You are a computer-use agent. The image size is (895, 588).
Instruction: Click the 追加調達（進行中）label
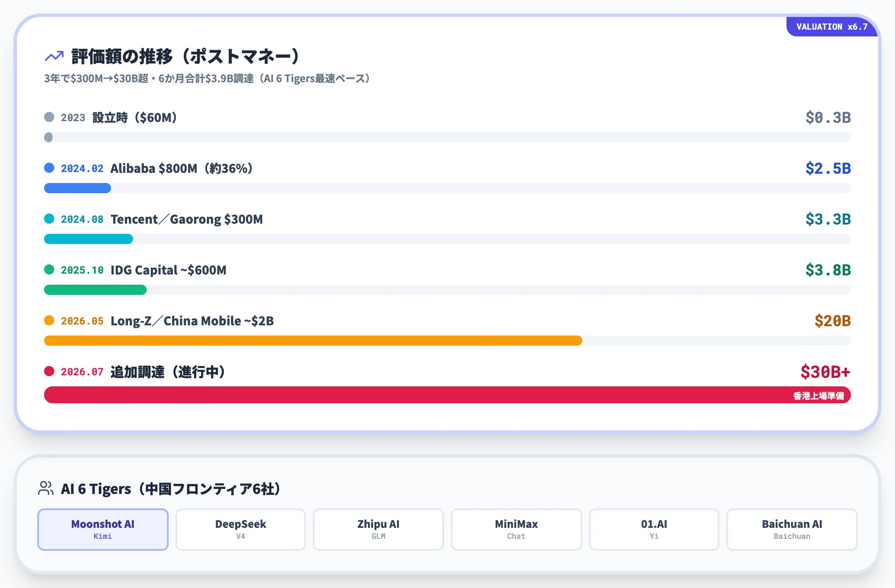(168, 372)
